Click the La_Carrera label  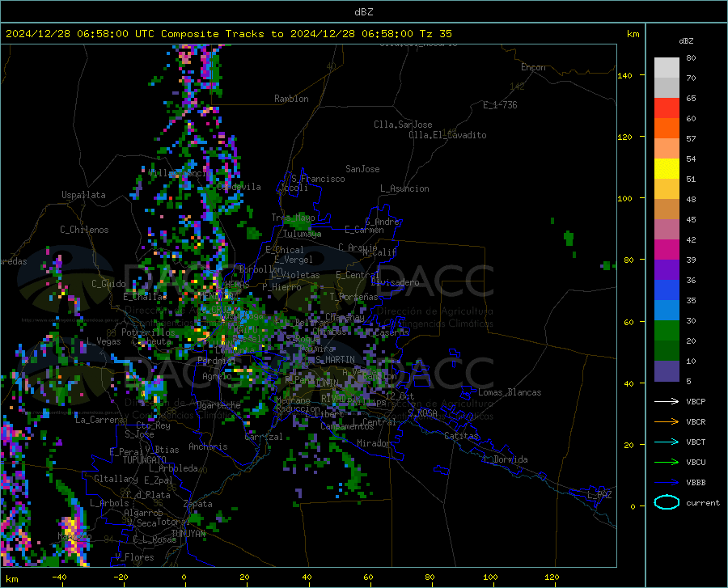click(x=99, y=420)
